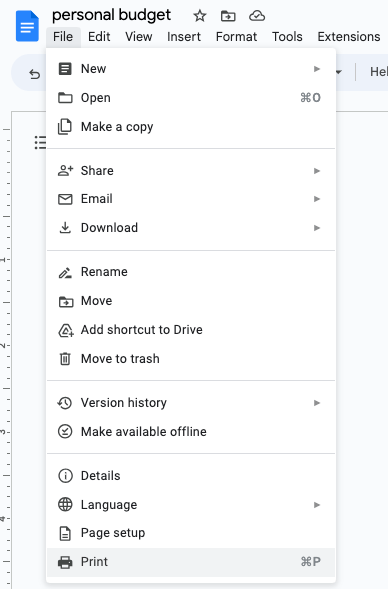Screen dimensions: 388x589
Task: Click the Rename pencil icon
Action: (65, 272)
